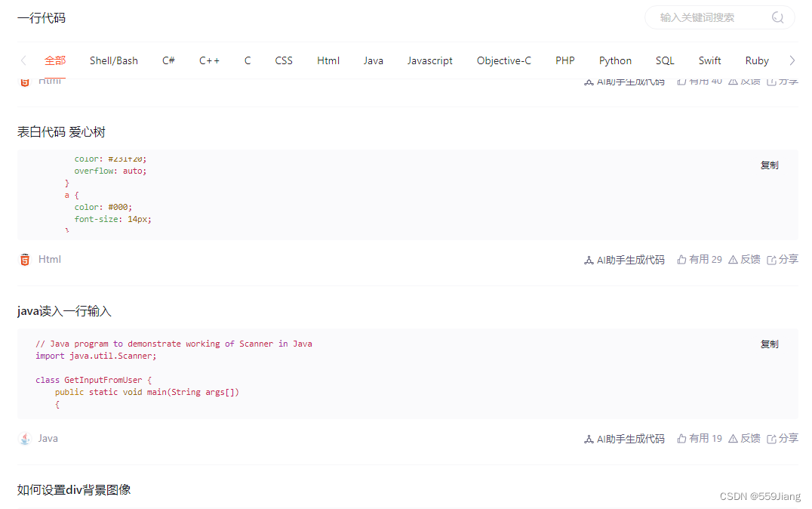Click the 一行代码 page heading
This screenshot has width=812, height=509.
[42, 18]
